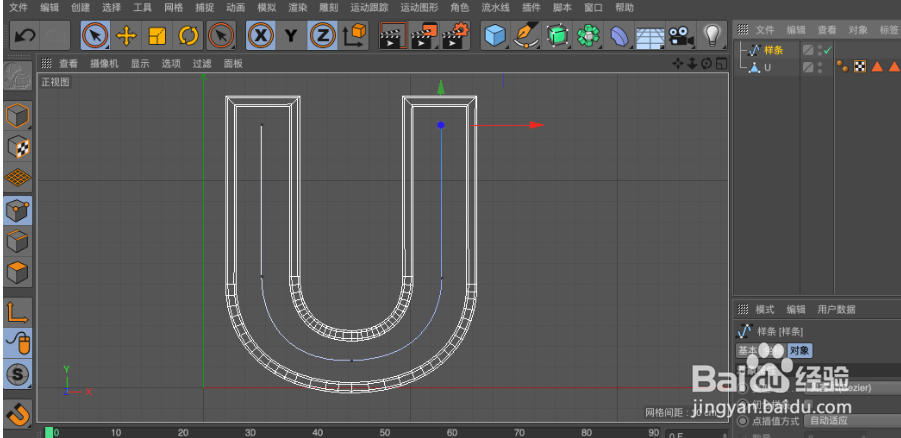Open Attribute Manager 用户数据 menu
Screen dimensions: 901x438
coord(837,309)
